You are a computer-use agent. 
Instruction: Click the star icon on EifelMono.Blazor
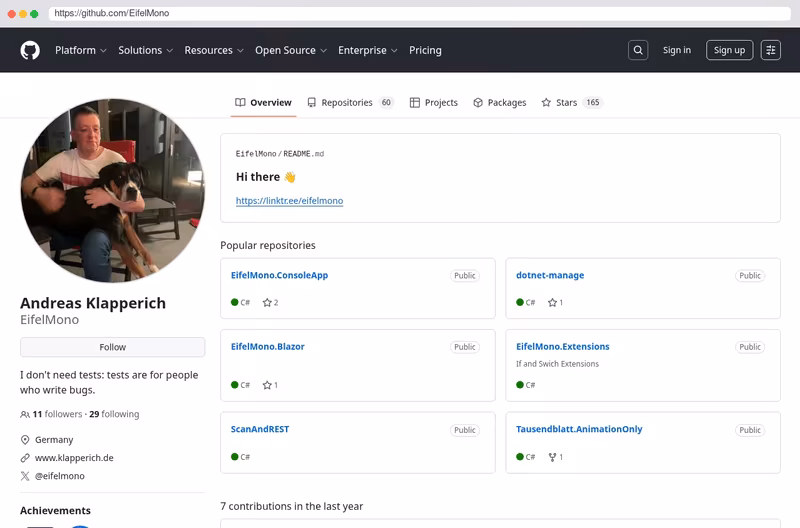267,385
